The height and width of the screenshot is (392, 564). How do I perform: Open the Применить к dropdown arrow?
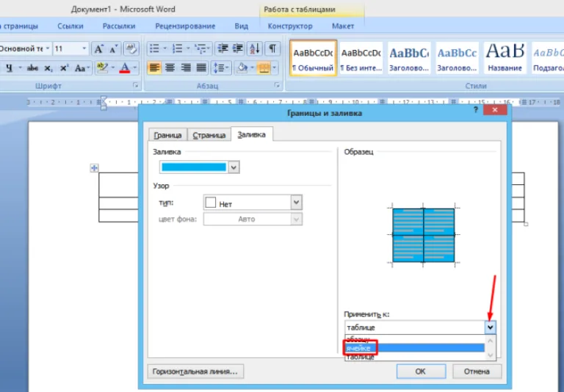click(490, 327)
